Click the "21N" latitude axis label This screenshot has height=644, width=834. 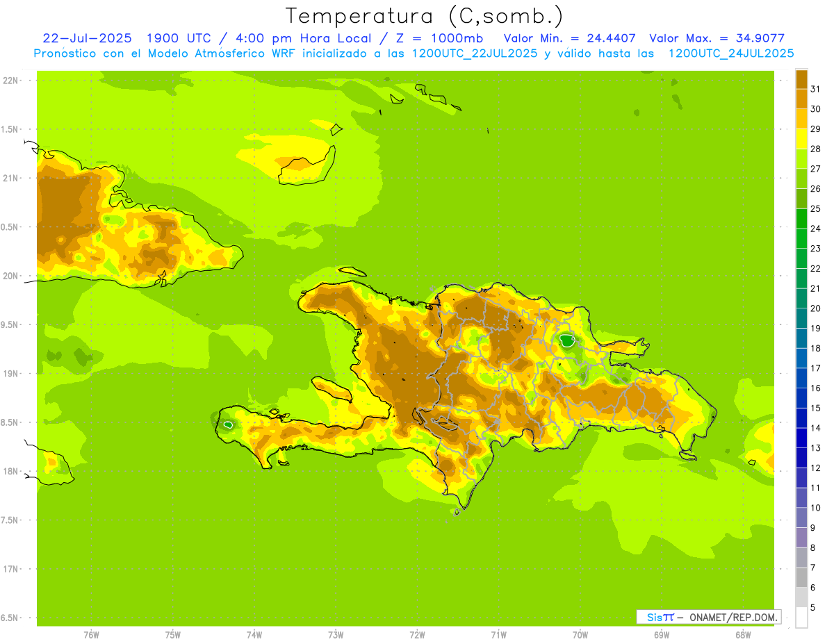[x=10, y=179]
